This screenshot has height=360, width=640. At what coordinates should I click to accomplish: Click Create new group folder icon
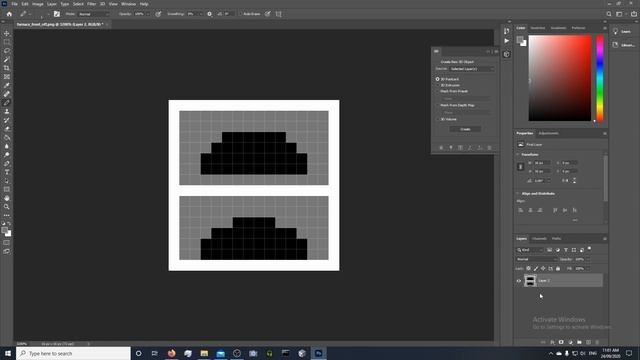point(579,342)
